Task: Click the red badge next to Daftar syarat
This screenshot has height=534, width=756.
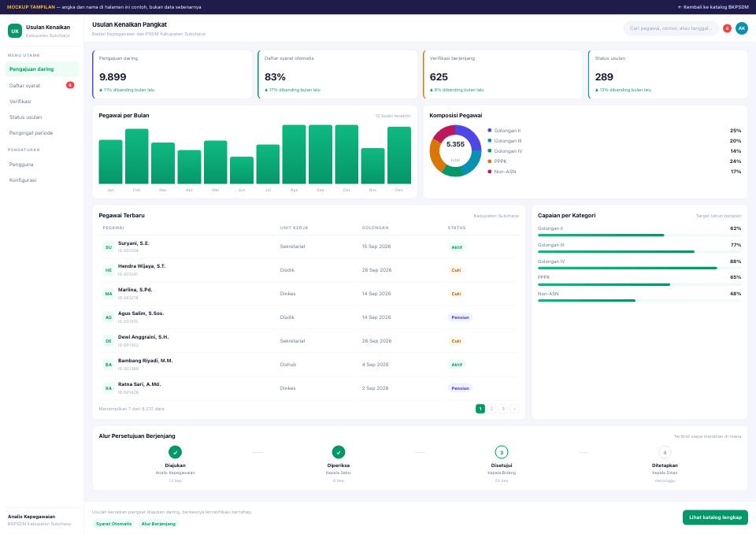Action: coord(70,85)
